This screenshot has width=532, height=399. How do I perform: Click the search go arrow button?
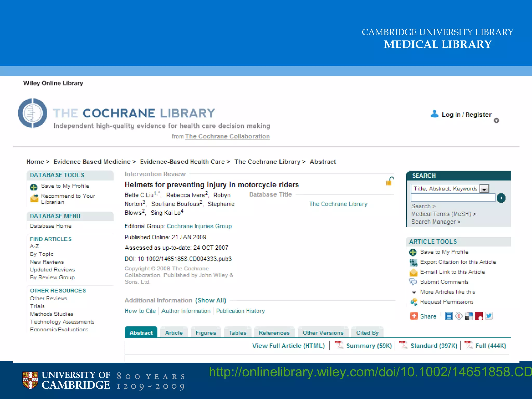tap(501, 198)
